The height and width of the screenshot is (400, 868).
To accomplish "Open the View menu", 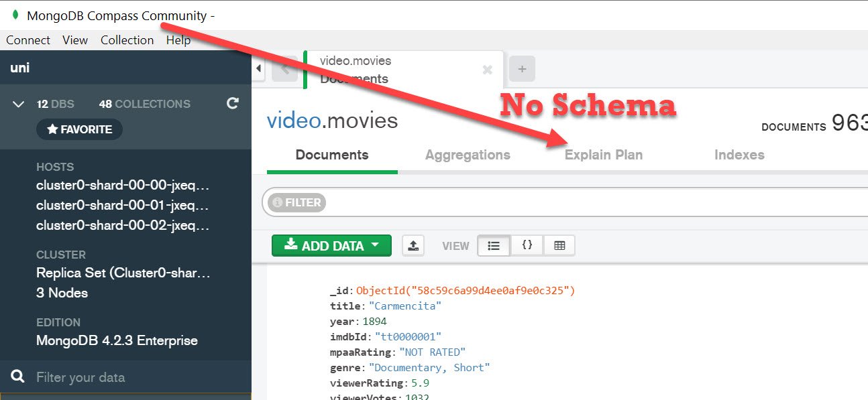I will (75, 40).
